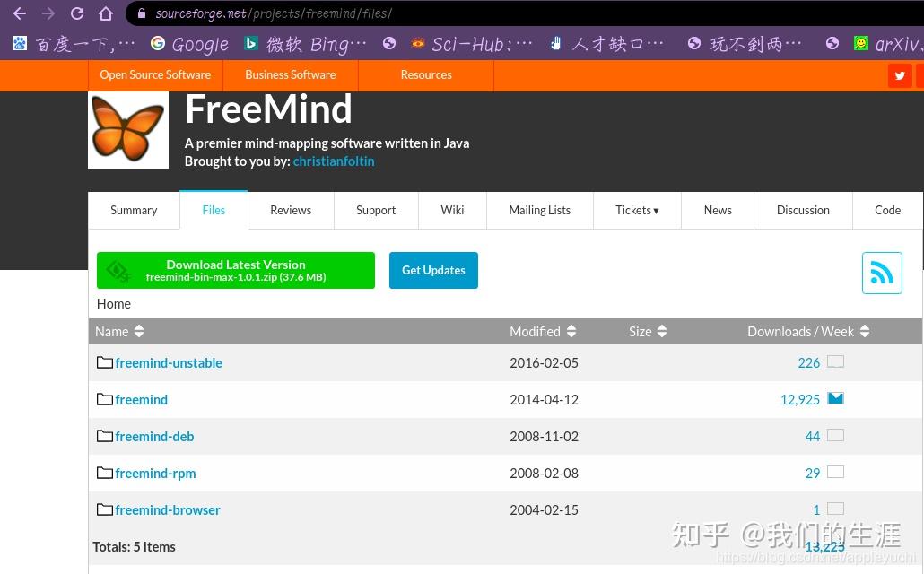Select the sourceforge.net address bar URL
This screenshot has height=574, width=924.
[274, 13]
